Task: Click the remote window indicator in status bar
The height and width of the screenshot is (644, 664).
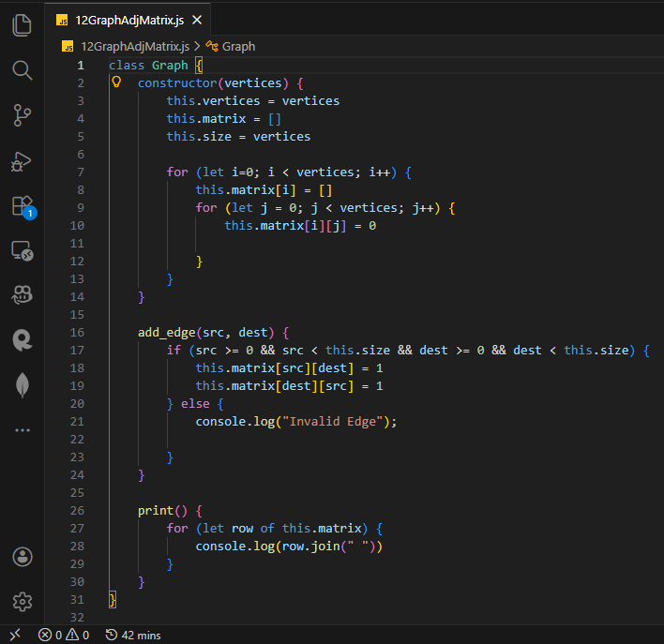Action: click(15, 635)
